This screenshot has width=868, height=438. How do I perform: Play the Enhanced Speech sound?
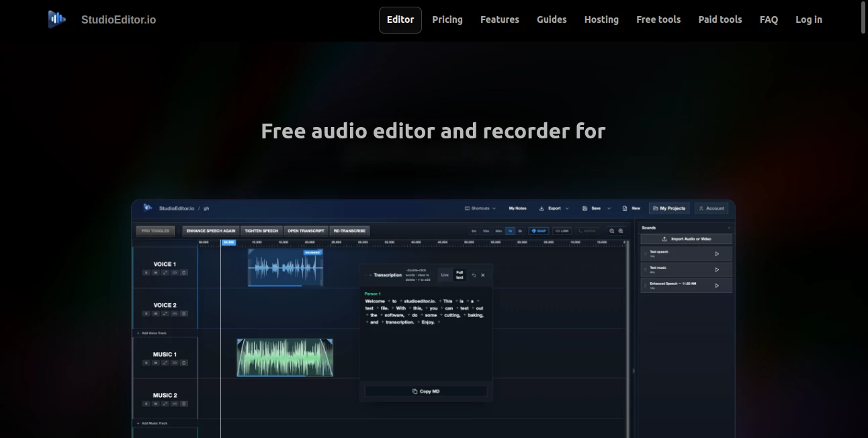(717, 286)
